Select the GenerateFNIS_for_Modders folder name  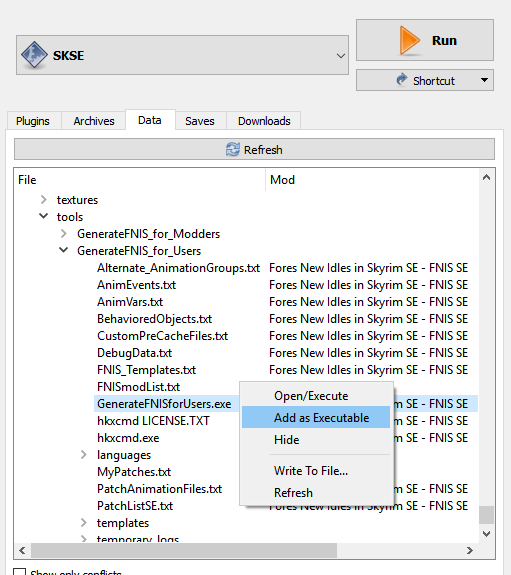(x=148, y=234)
